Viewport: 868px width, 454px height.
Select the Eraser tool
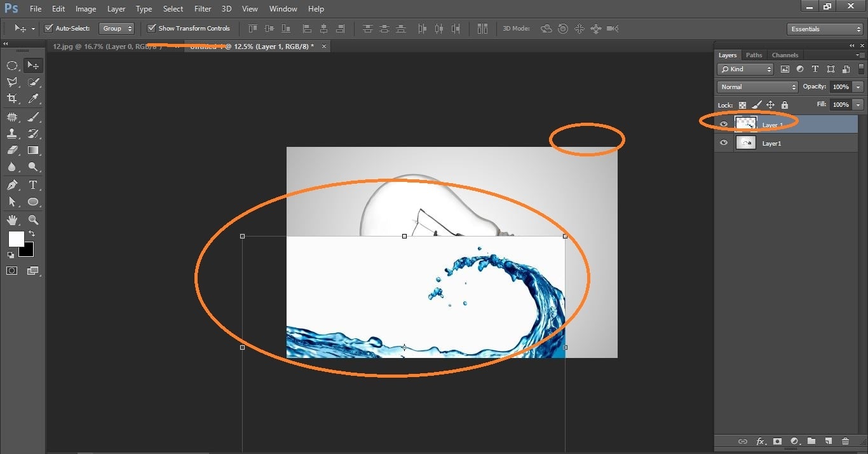(11, 150)
